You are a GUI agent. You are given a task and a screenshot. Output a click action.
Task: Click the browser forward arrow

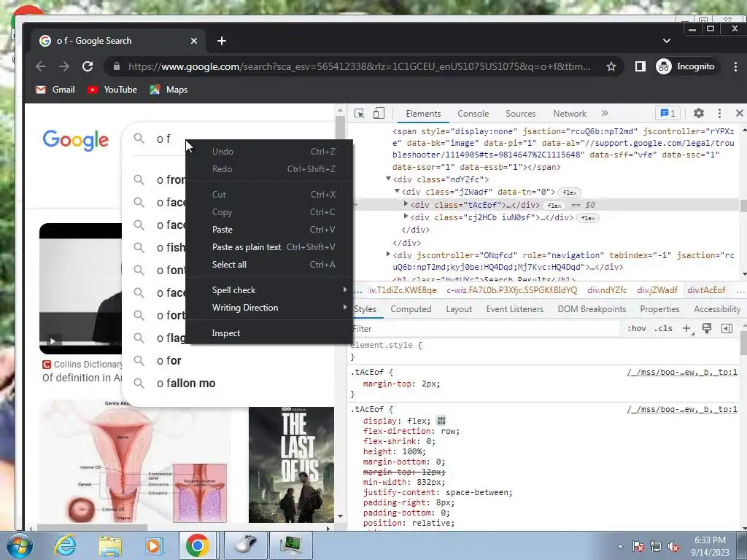64,66
